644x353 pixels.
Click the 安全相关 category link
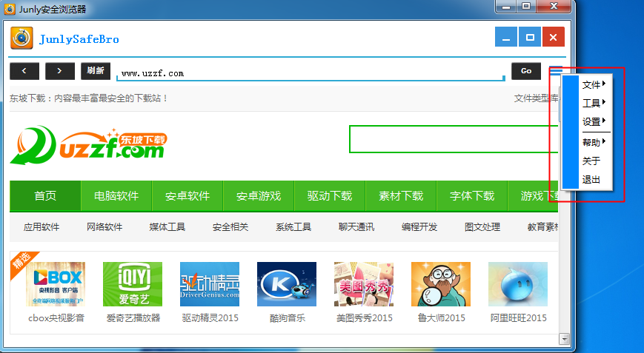coord(230,227)
